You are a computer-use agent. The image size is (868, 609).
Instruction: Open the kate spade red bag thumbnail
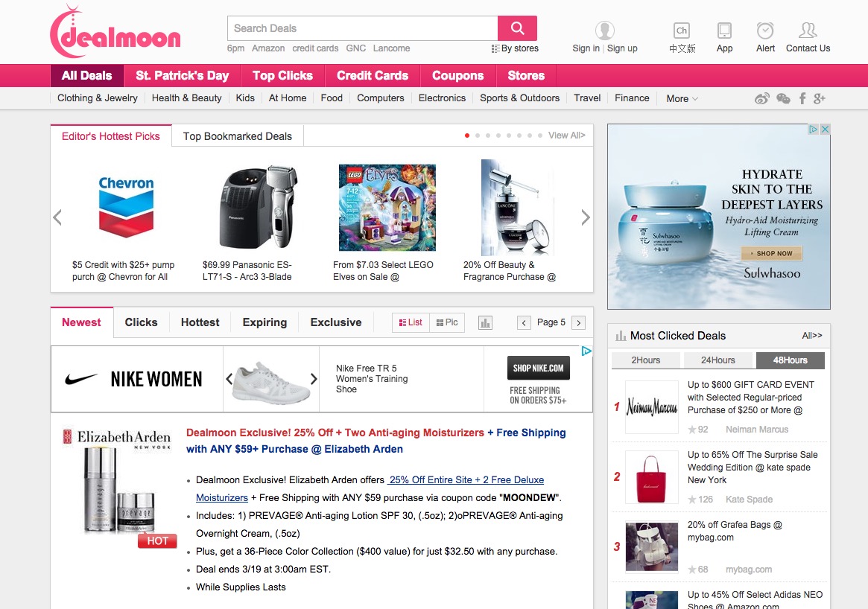point(651,477)
